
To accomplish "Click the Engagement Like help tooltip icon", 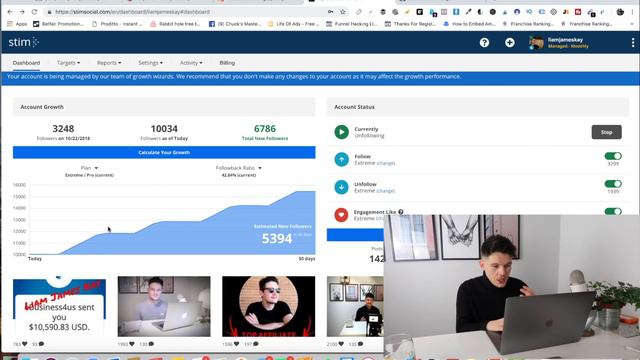I will tap(401, 212).
